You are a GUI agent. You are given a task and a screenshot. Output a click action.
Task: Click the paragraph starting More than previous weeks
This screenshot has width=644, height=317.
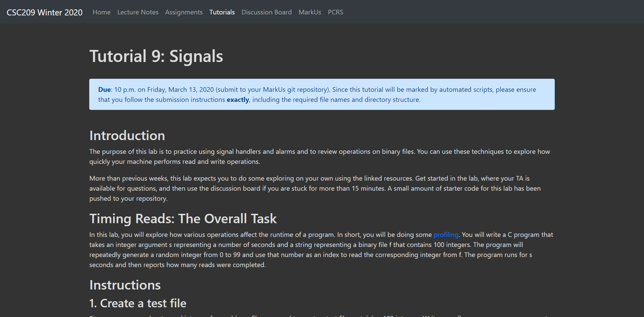315,188
